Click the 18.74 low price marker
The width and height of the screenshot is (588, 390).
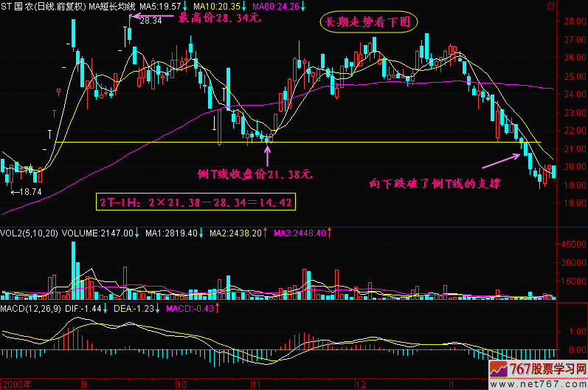[26, 191]
